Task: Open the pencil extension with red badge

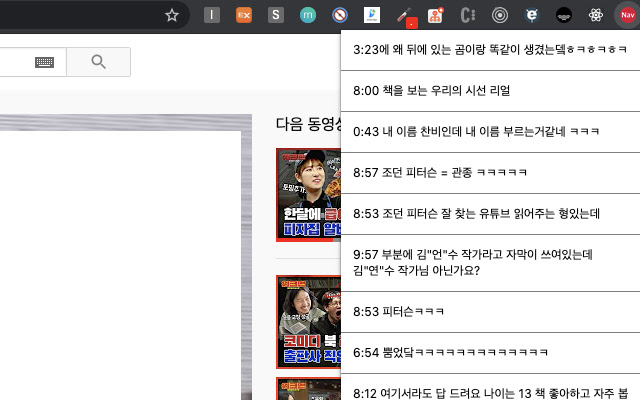Action: coord(406,17)
